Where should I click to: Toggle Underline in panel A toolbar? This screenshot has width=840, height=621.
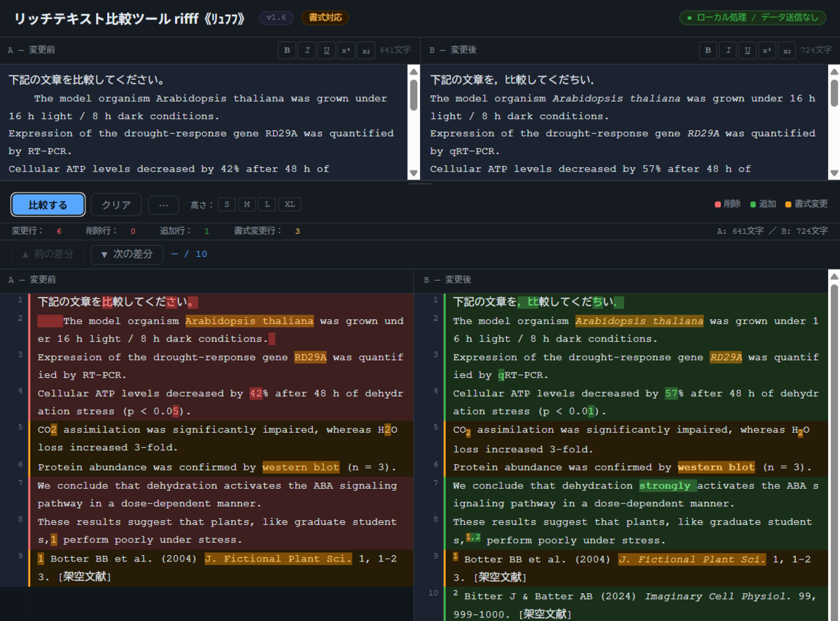coord(326,50)
